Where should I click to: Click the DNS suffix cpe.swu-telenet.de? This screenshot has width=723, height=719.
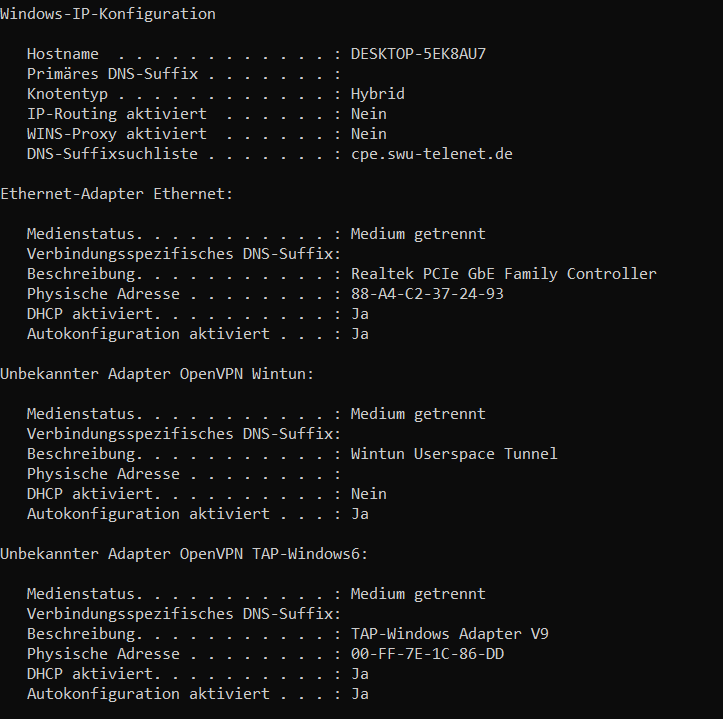coord(432,154)
